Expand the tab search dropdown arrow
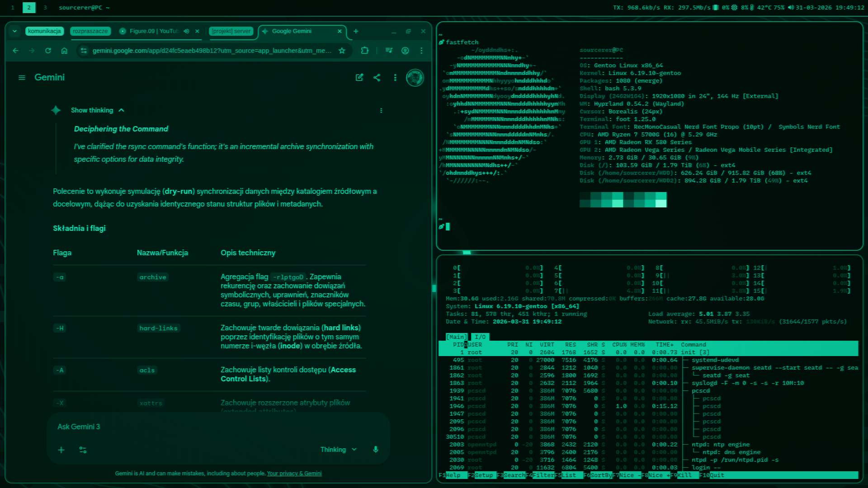Screen dimensions: 868x488 [14, 31]
